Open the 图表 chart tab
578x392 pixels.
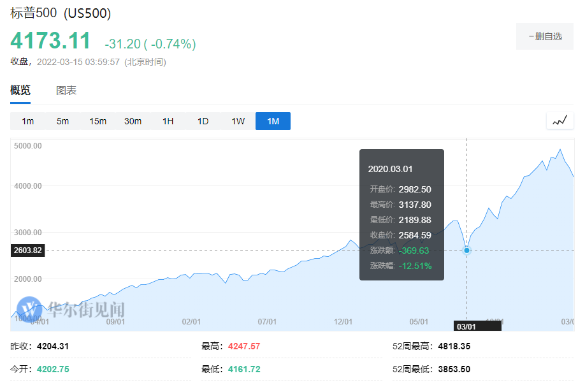coord(66,91)
